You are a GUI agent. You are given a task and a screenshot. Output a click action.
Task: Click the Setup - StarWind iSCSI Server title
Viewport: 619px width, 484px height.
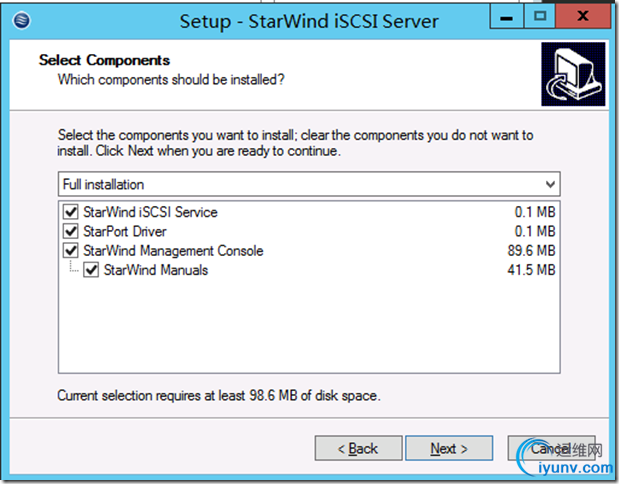[310, 20]
